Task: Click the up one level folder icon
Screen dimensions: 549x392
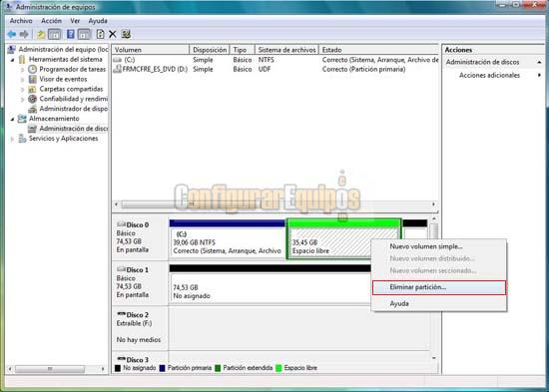Action: point(41,34)
